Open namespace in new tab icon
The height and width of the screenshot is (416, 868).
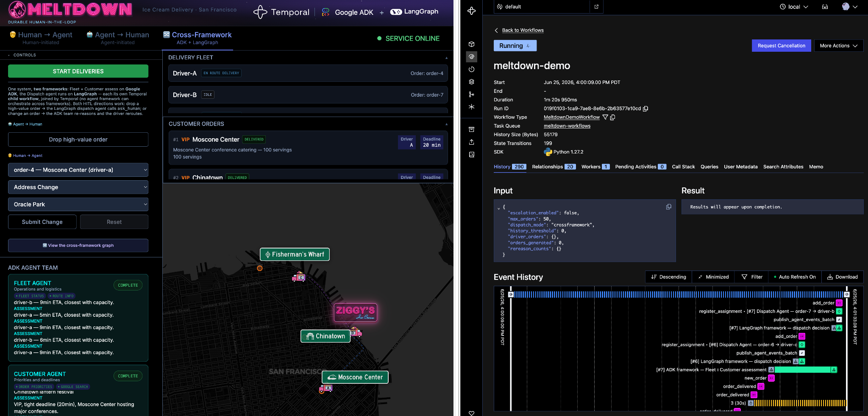(596, 7)
